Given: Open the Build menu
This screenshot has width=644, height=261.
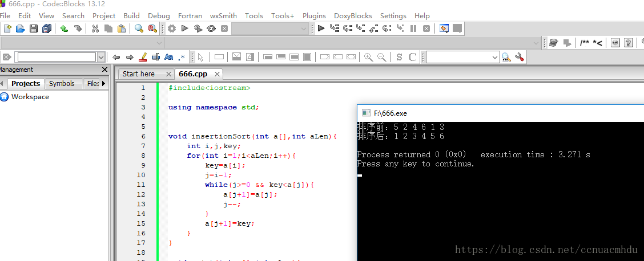Looking at the screenshot, I should coord(131,15).
